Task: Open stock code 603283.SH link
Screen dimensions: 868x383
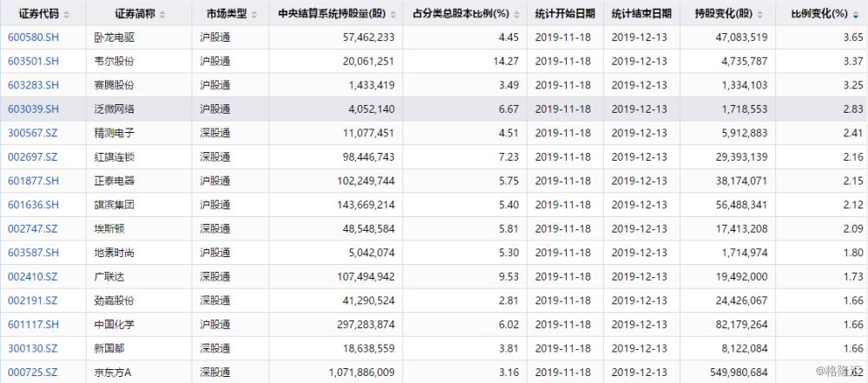Action: (33, 85)
